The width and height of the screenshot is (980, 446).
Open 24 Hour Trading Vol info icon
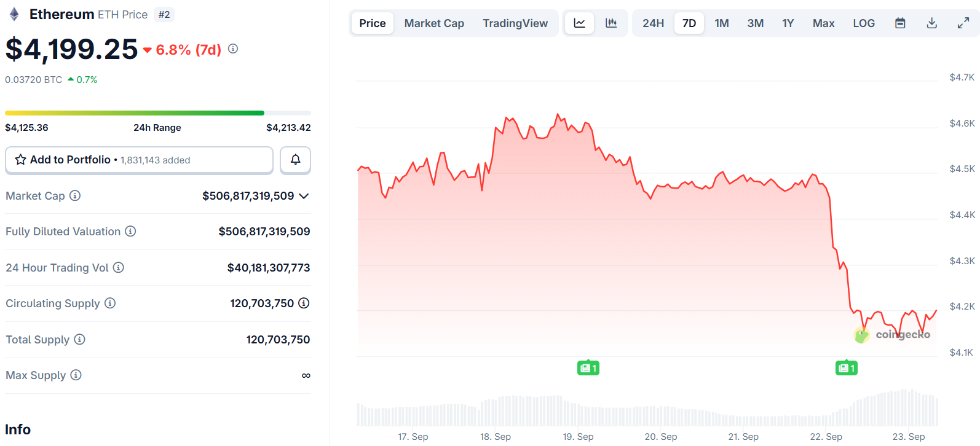tap(119, 267)
